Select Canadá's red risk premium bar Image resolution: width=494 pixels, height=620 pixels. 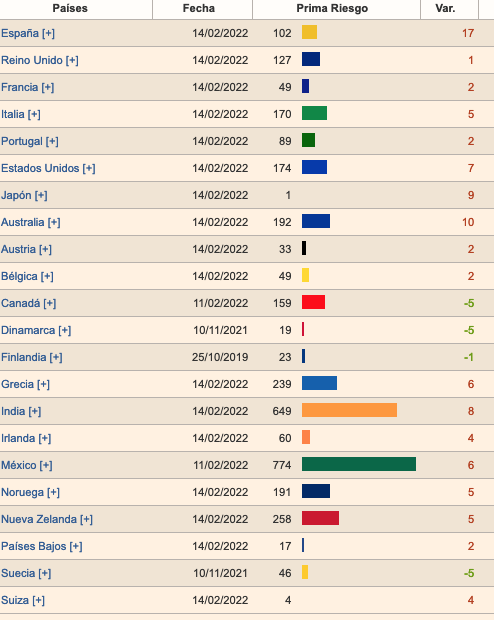(x=313, y=302)
